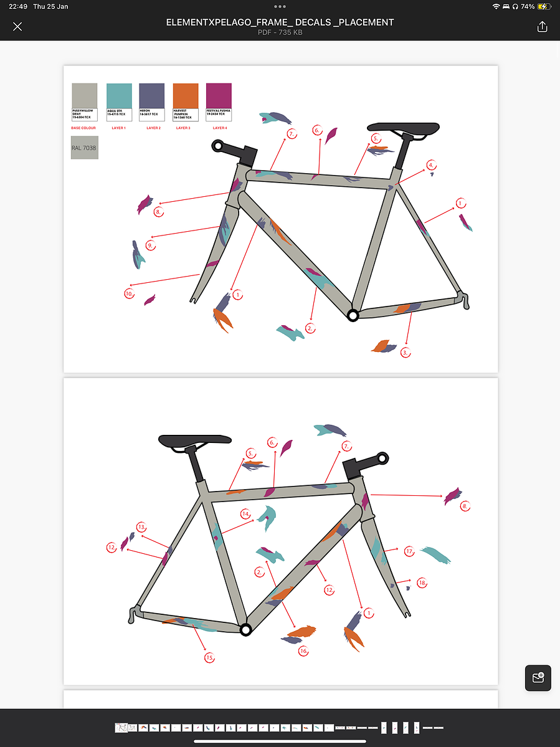This screenshot has width=560, height=747.
Task: Tap the Wi-Fi status icon
Action: (496, 7)
